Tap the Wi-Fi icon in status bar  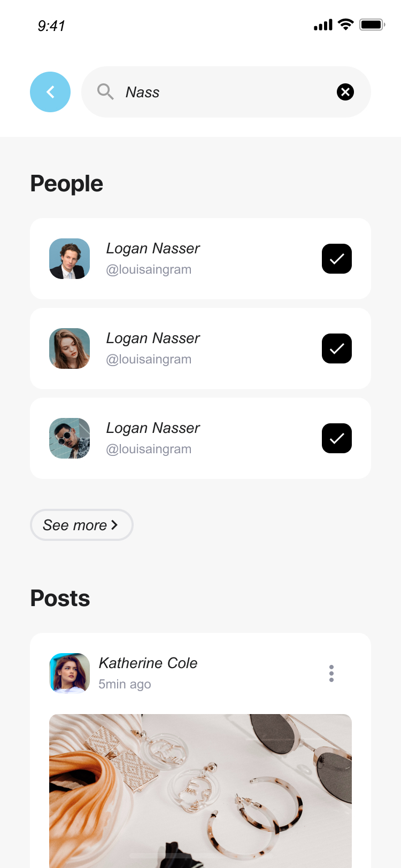click(346, 25)
